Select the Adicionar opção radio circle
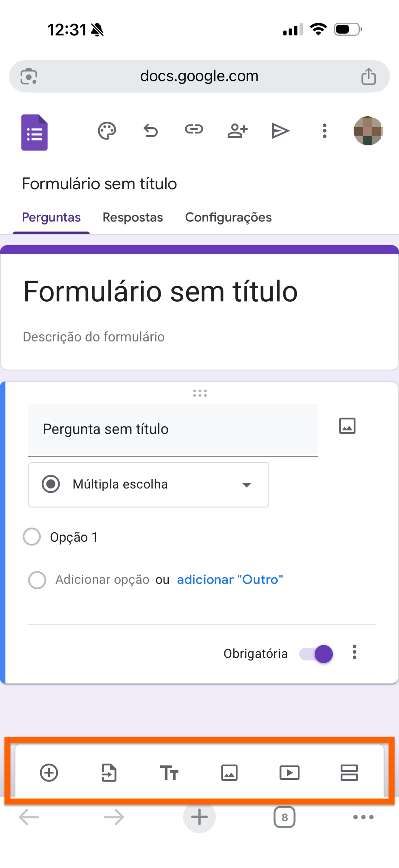The image size is (399, 868). point(37,580)
